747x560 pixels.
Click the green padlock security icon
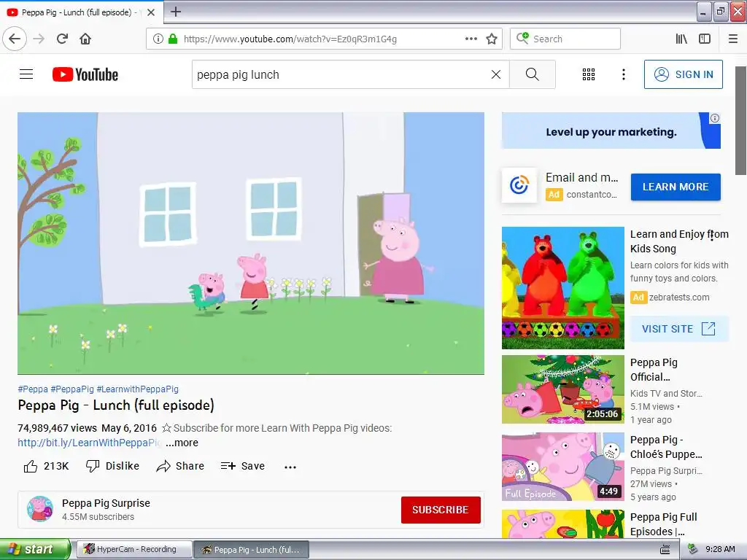[x=172, y=39]
